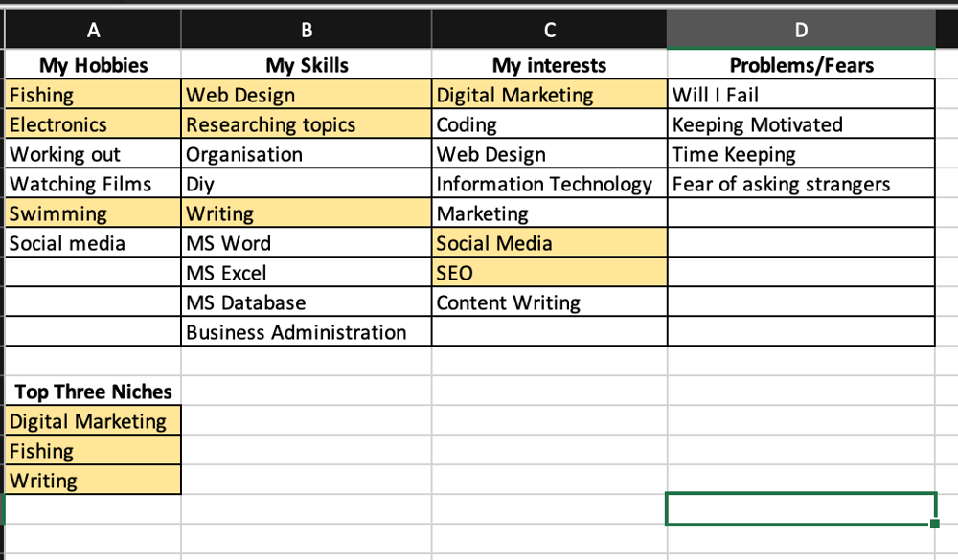958x560 pixels.
Task: Click the fill handle of the selected cell
Action: 934,524
